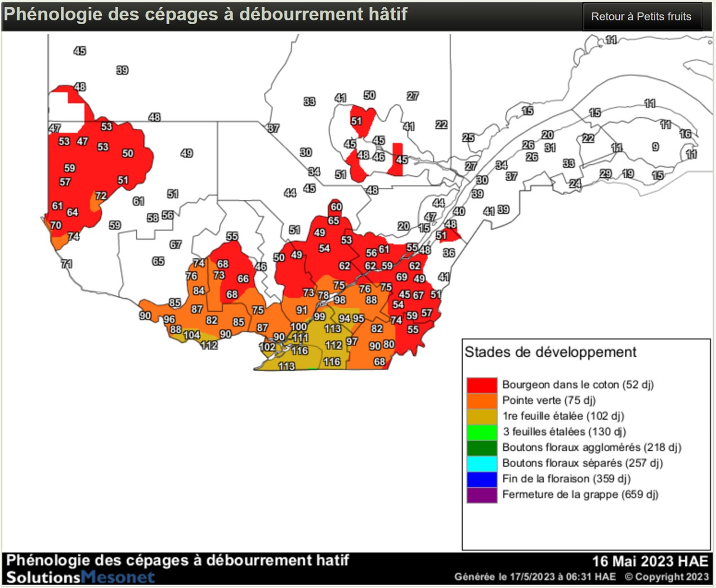Click the 16 Mai 2023 HAE date label
Viewport: 716px width, 588px height.
pyautogui.click(x=650, y=561)
